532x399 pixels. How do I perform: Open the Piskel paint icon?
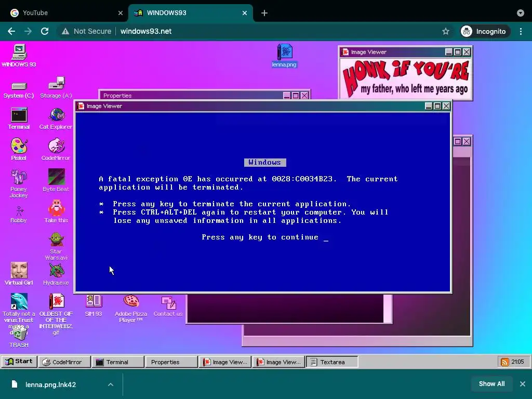click(x=19, y=149)
